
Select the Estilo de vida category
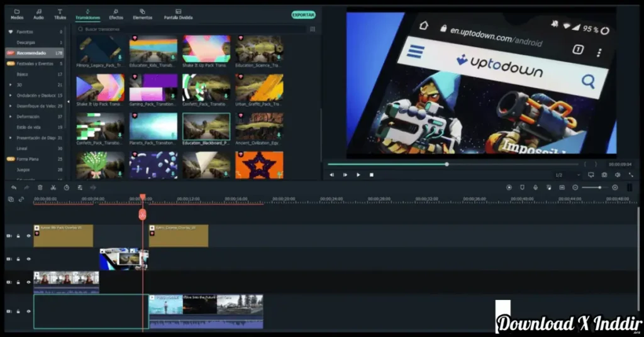pyautogui.click(x=35, y=127)
